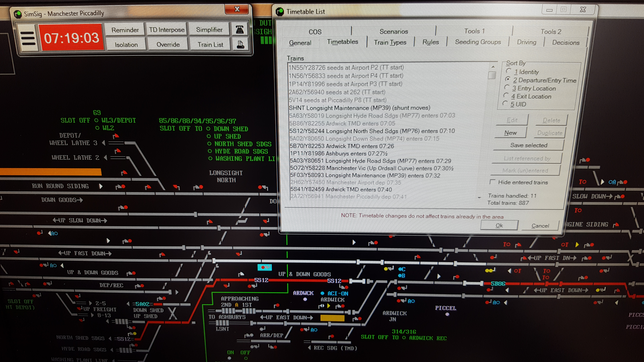
Task: Open the Tools 1 tab
Action: (474, 31)
